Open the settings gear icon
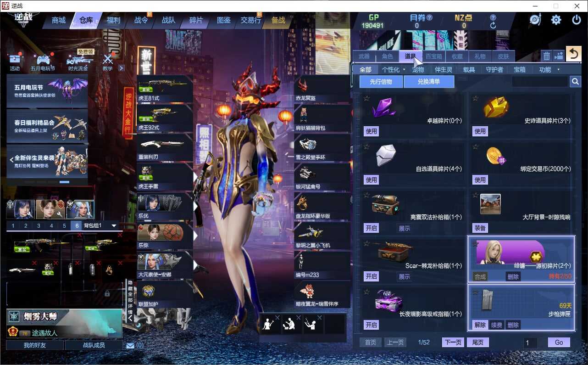588x365 pixels. point(556,20)
